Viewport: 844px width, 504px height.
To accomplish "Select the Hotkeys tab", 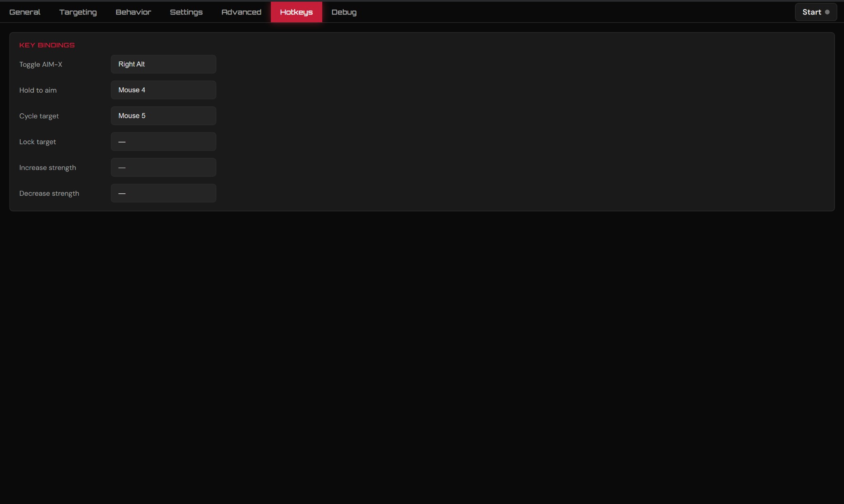I will (296, 12).
